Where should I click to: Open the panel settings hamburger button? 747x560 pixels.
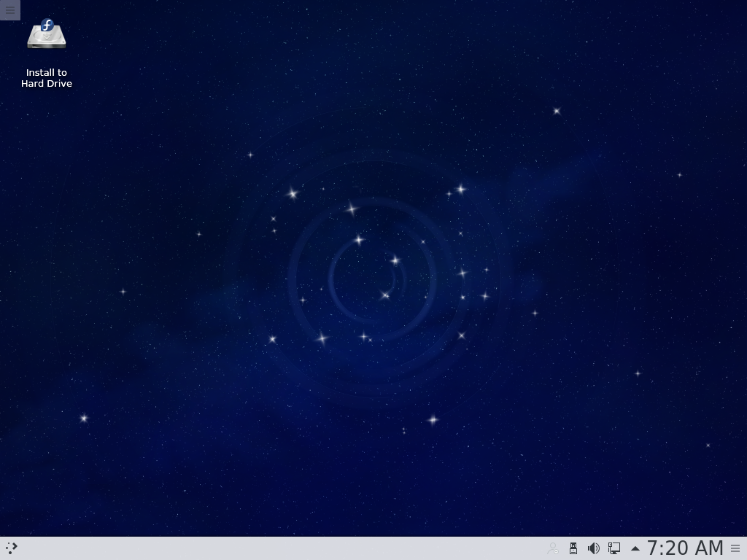(735, 548)
